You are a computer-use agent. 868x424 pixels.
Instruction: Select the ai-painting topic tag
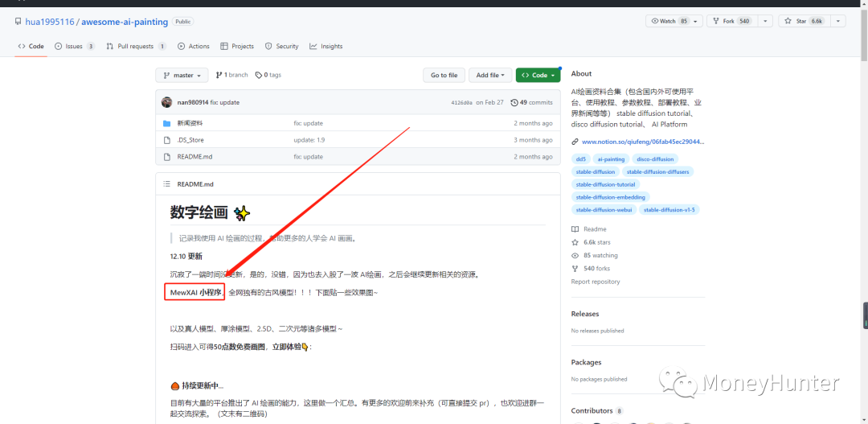pyautogui.click(x=611, y=159)
